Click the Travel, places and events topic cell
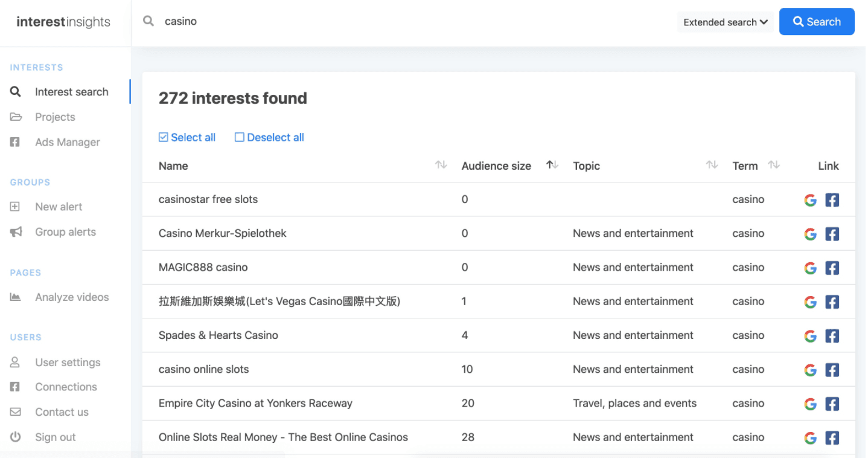868x458 pixels. pyautogui.click(x=634, y=403)
